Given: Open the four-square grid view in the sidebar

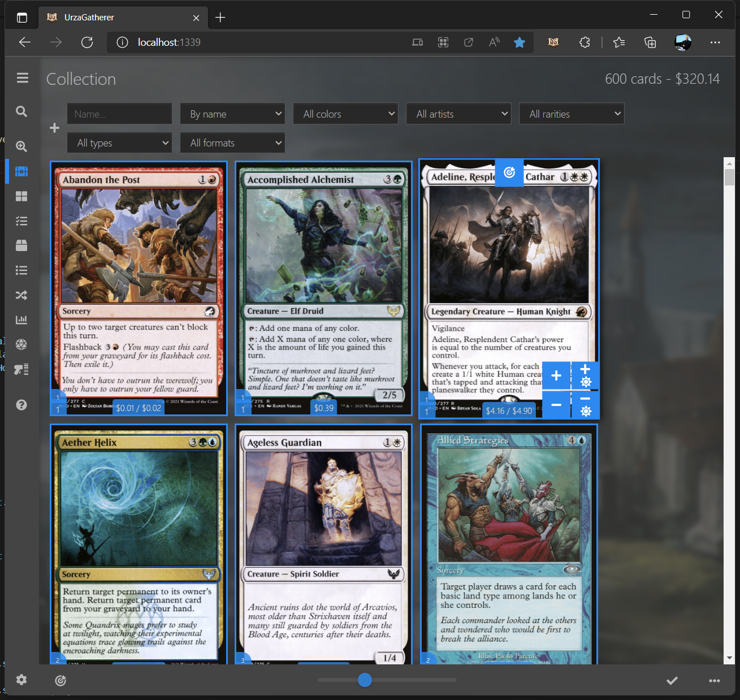Looking at the screenshot, I should pos(21,196).
